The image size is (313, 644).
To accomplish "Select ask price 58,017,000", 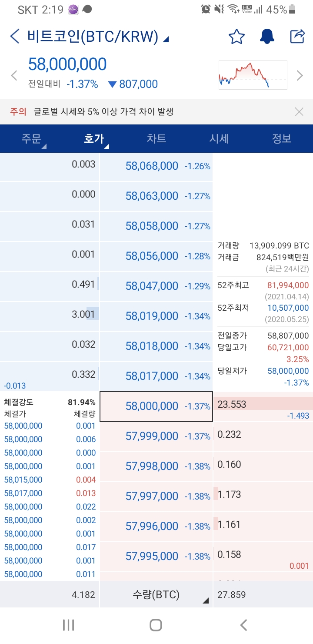I will pos(156,376).
